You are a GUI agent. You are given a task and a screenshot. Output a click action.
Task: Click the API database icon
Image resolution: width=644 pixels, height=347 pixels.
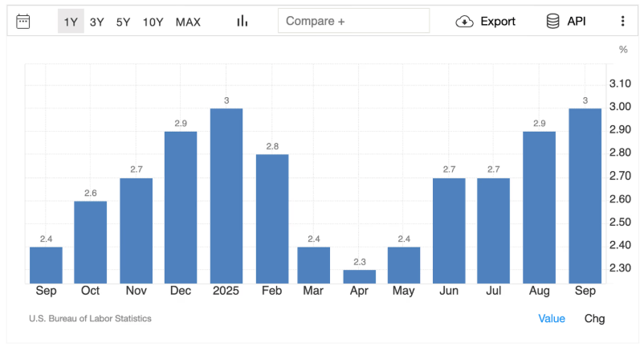(553, 22)
